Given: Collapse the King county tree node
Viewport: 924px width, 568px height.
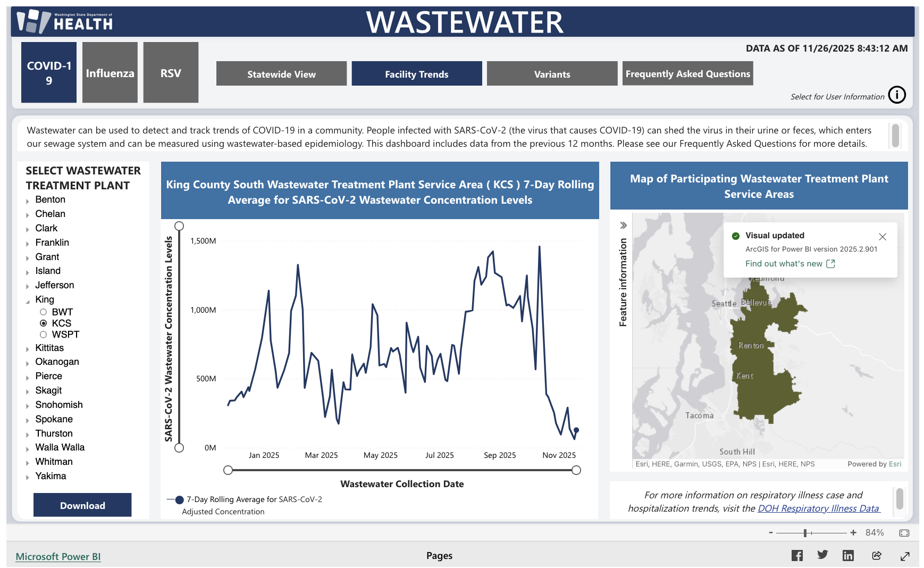Looking at the screenshot, I should [28, 302].
